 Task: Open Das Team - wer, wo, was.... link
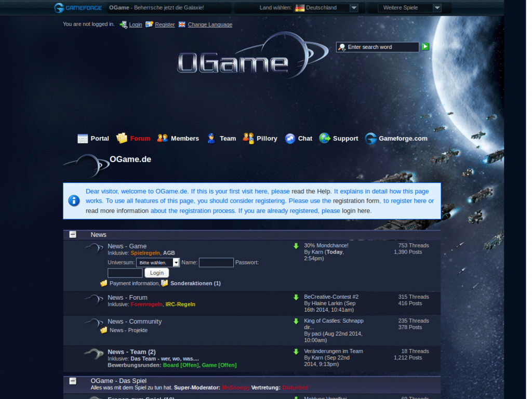click(x=165, y=358)
